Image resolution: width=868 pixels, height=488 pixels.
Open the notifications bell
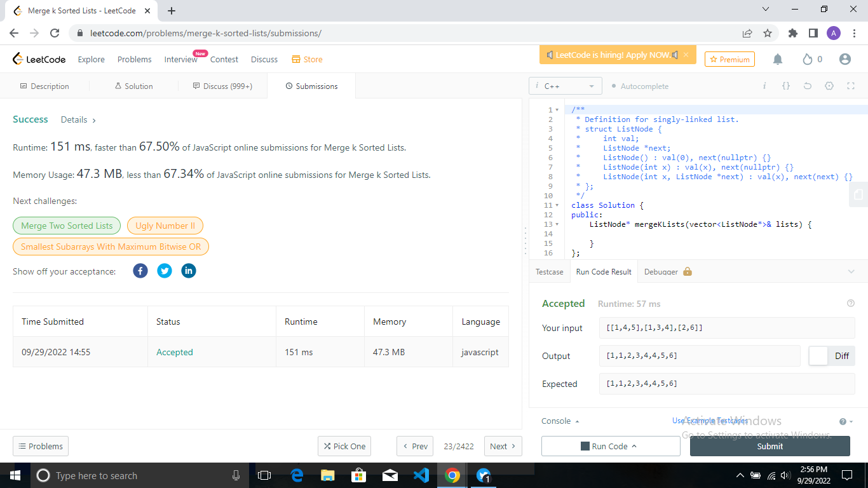(x=778, y=59)
